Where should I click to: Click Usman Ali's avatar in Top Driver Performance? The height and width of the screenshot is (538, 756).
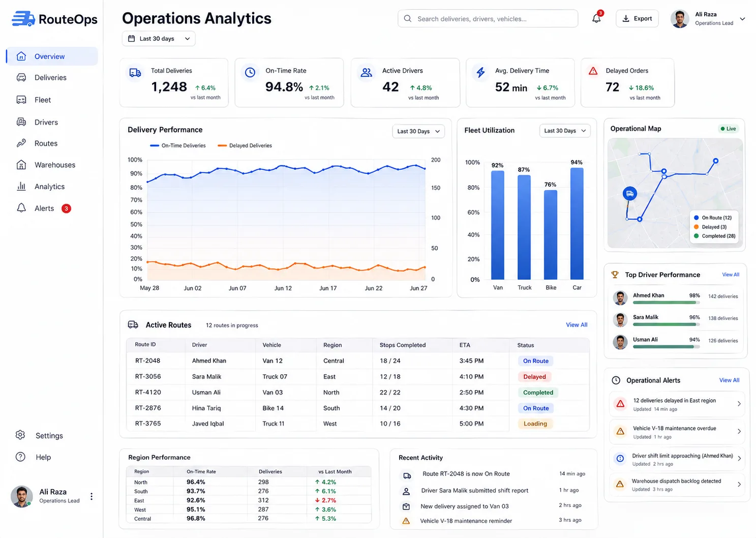click(x=620, y=342)
